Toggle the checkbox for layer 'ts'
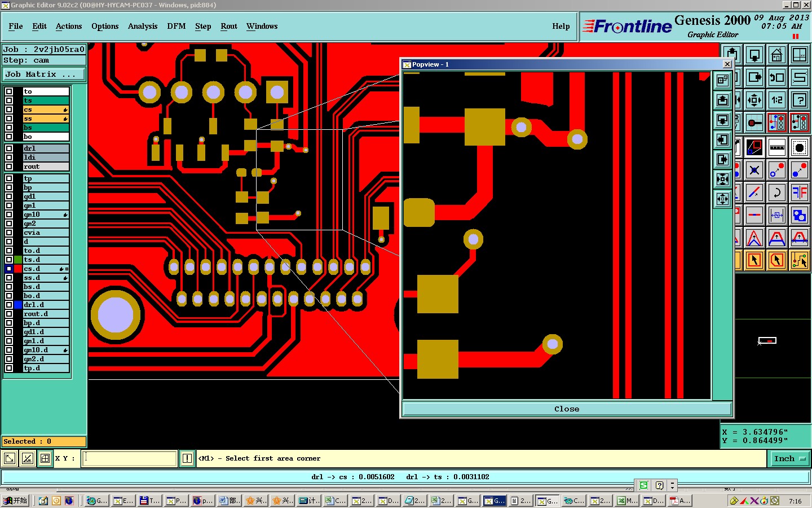Screen dimensions: 812x508 click(9, 100)
